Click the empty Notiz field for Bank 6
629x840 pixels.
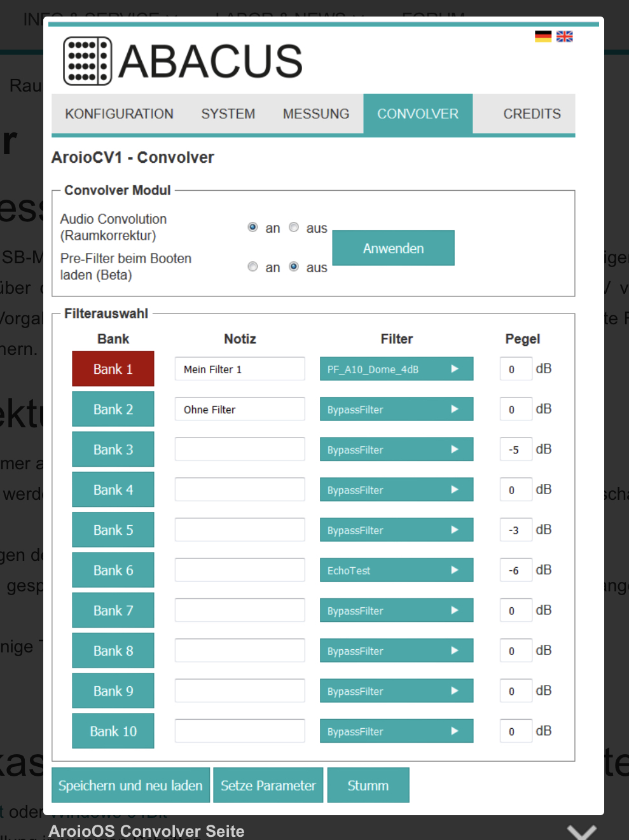pyautogui.click(x=240, y=570)
